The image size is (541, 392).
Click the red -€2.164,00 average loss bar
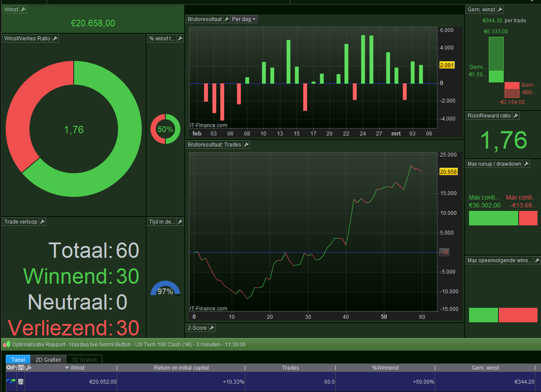pyautogui.click(x=512, y=90)
